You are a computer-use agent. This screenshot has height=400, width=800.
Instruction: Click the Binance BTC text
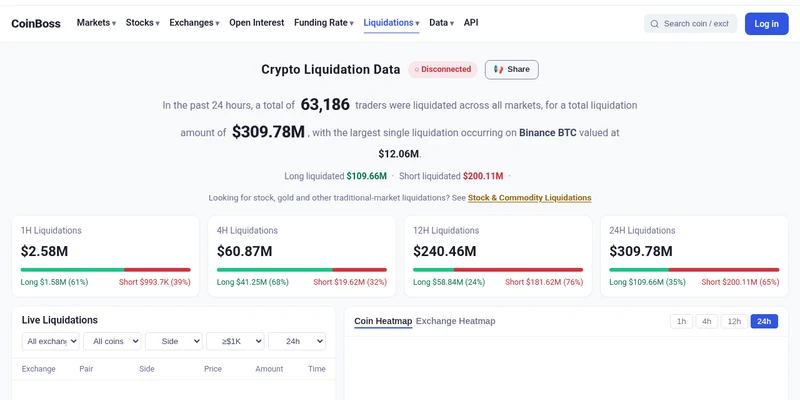click(x=548, y=133)
